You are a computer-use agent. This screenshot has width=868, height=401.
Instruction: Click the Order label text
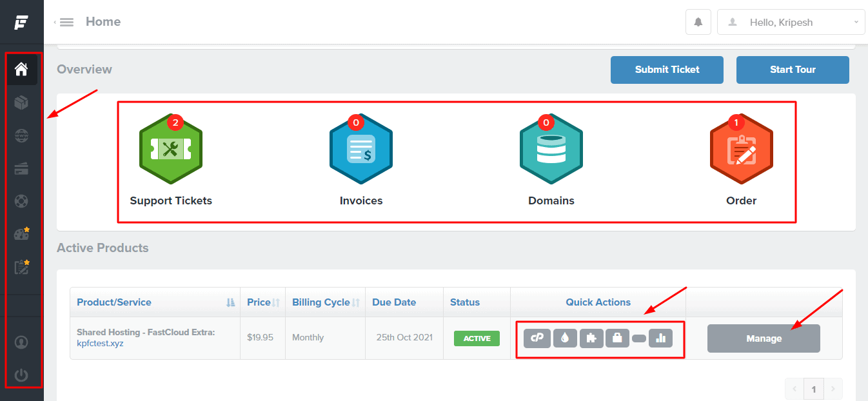[742, 200]
